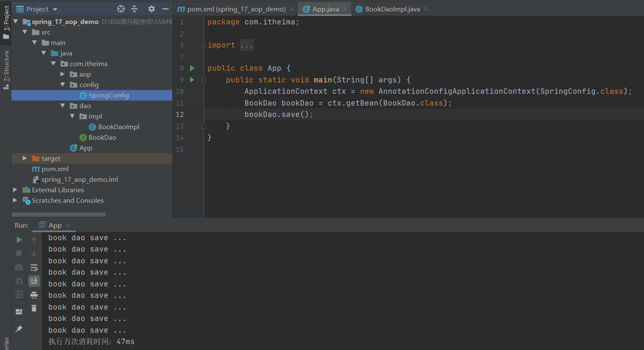Viewport: 644px width, 350px height.
Task: Pin the Run tab with pin icon
Action: 19,329
